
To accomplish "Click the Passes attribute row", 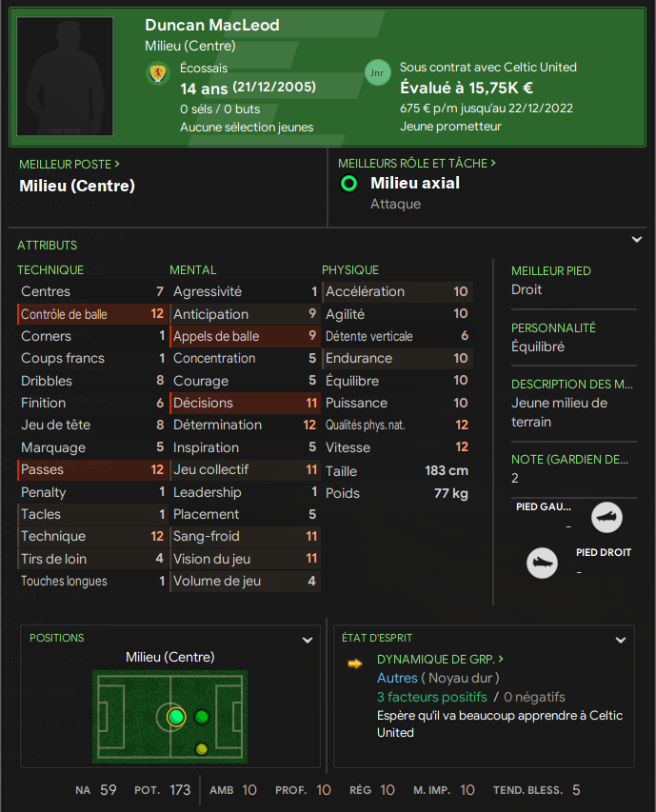I will (x=91, y=469).
